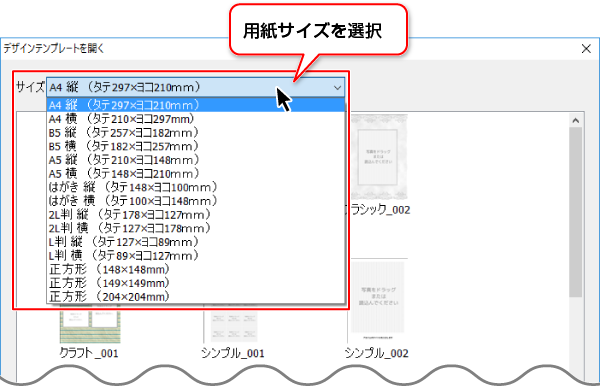Pick B5 横 (タテ182×ヨコ257mm) size
This screenshot has width=600, height=387.
pyautogui.click(x=196, y=146)
